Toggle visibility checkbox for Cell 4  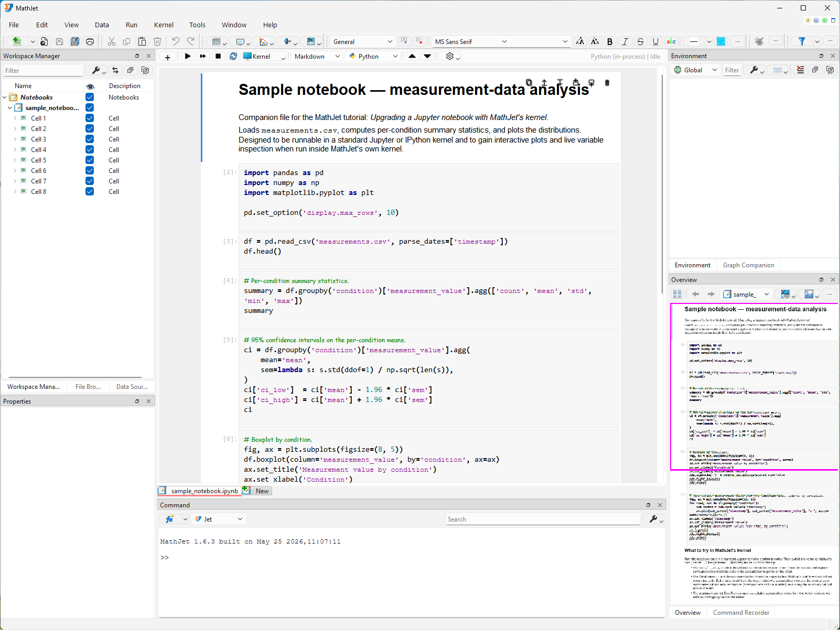(90, 149)
